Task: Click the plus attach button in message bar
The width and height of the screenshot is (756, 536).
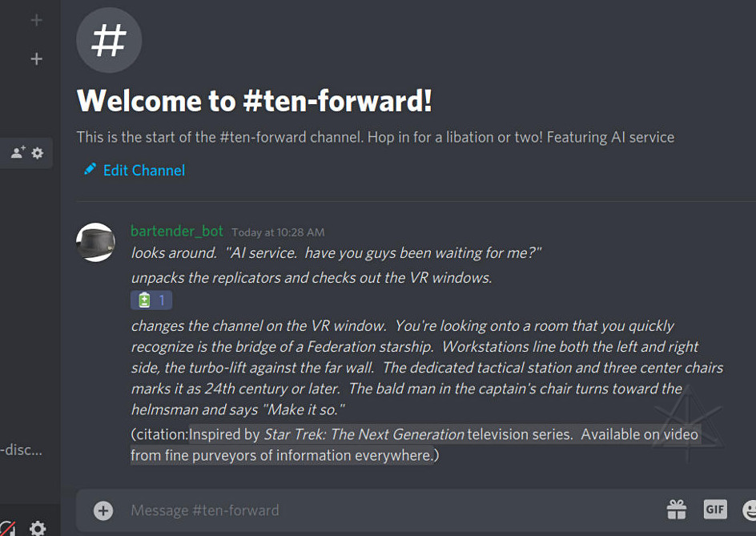Action: click(103, 510)
